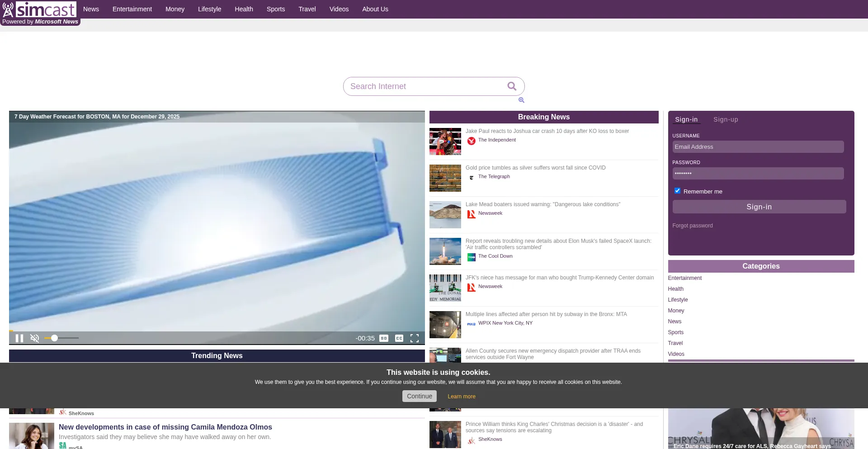Viewport: 868px width, 449px height.
Task: Switch to the Sign-up tab
Action: [726, 120]
